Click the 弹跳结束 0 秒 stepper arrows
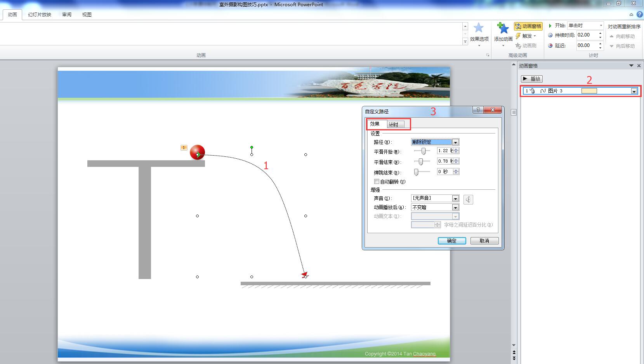644x364 pixels. (x=456, y=172)
